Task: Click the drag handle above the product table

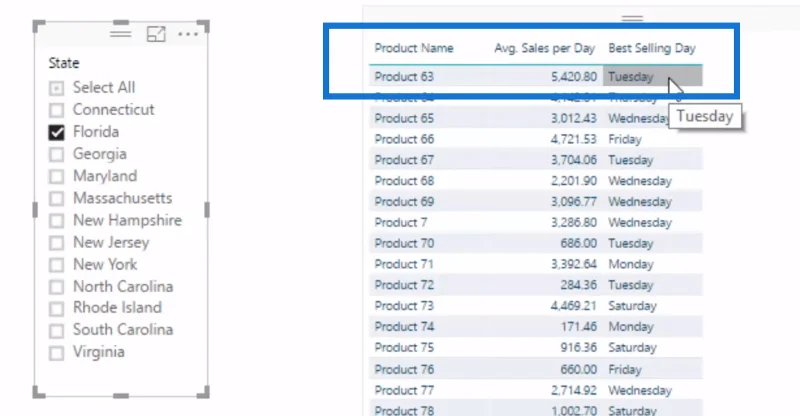Action: click(x=632, y=18)
